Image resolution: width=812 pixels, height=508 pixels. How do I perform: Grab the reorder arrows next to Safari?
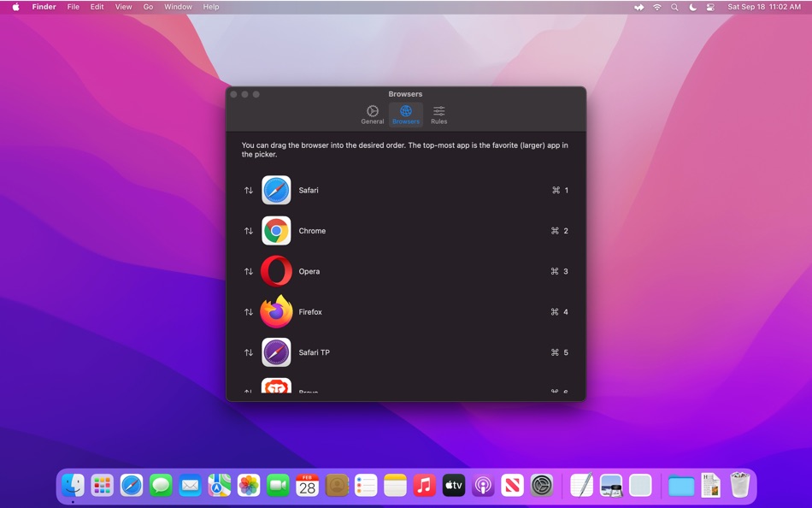249,190
